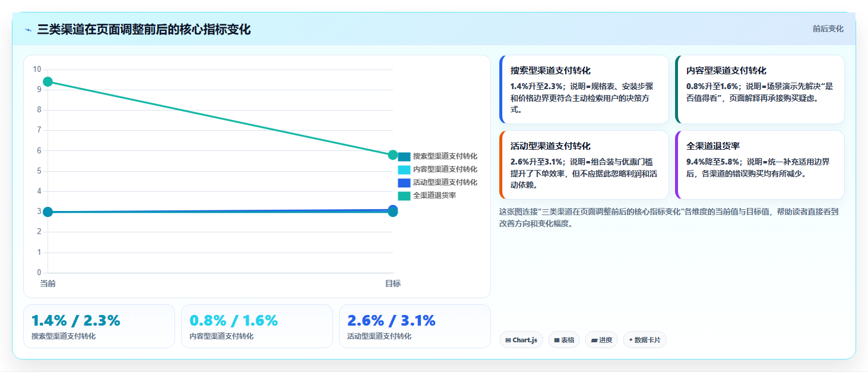
Task: Click 内容型渠道支付转化 label under 0.8% stat
Action: pos(221,336)
